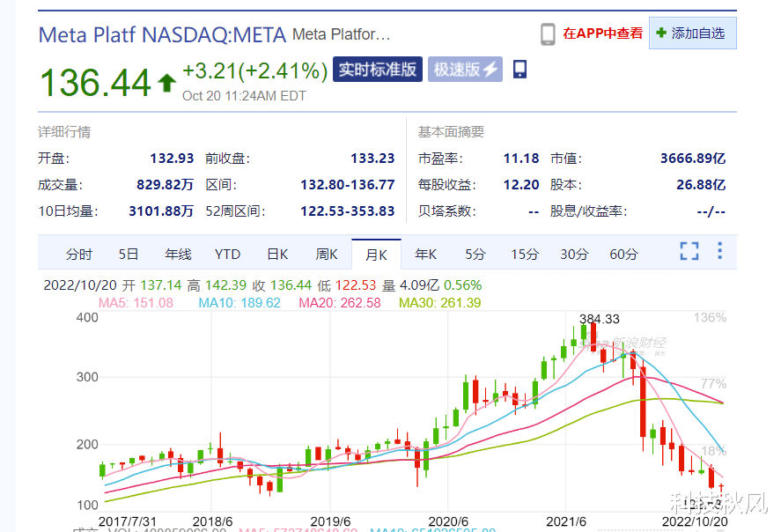781x532 pixels.
Task: Click the 成交量 value 829.82万
Action: point(165,185)
